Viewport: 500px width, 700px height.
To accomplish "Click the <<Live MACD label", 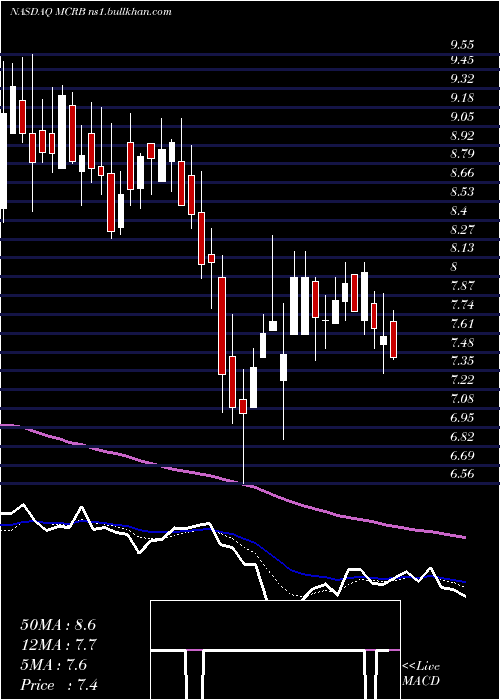I will [421, 674].
